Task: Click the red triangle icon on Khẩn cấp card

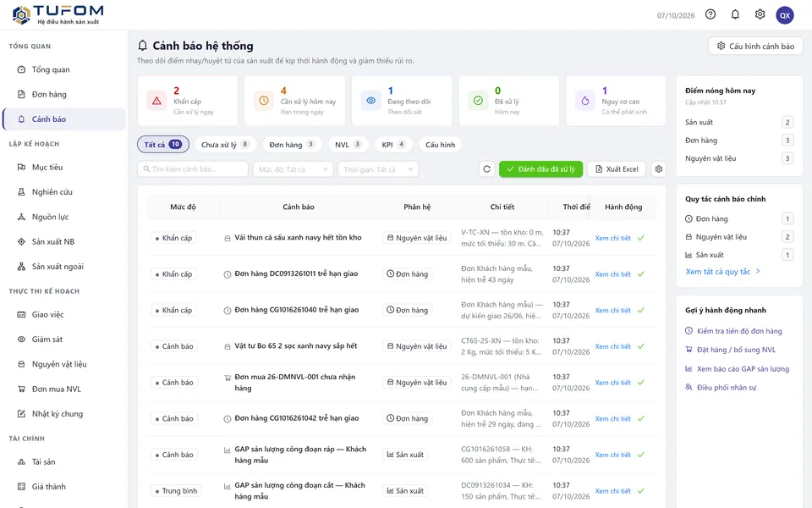Action: (156, 101)
